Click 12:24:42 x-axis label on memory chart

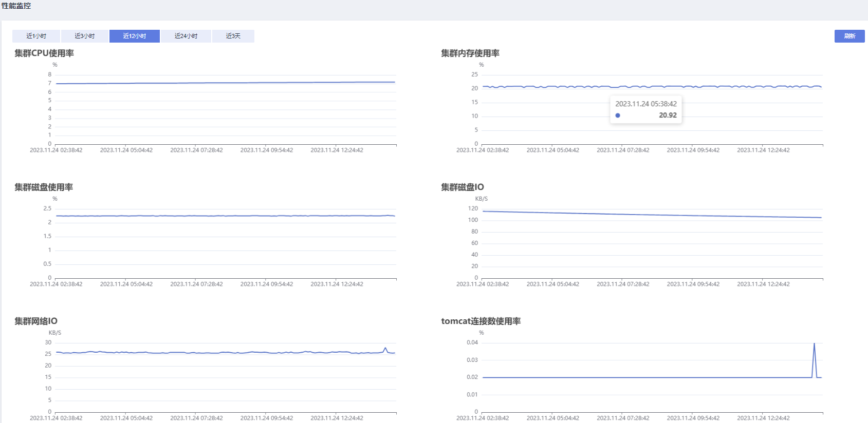[x=763, y=150]
